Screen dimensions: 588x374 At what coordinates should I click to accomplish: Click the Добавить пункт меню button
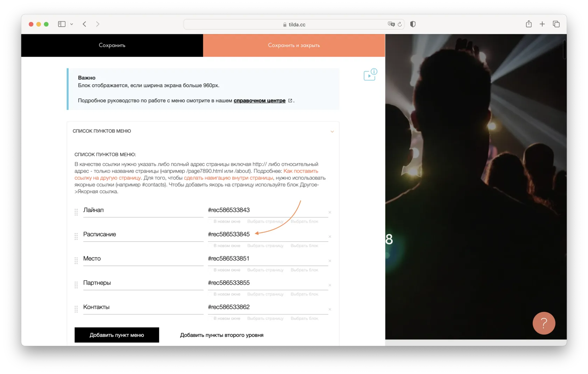[117, 335]
